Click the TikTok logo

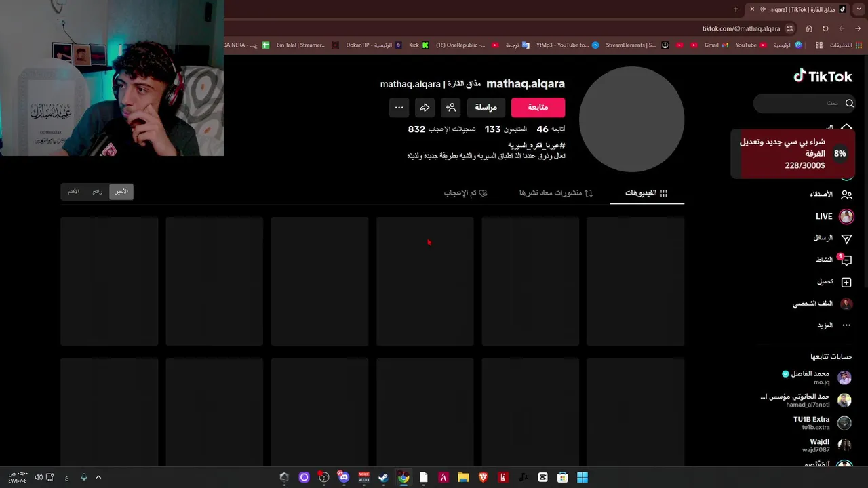pos(823,76)
